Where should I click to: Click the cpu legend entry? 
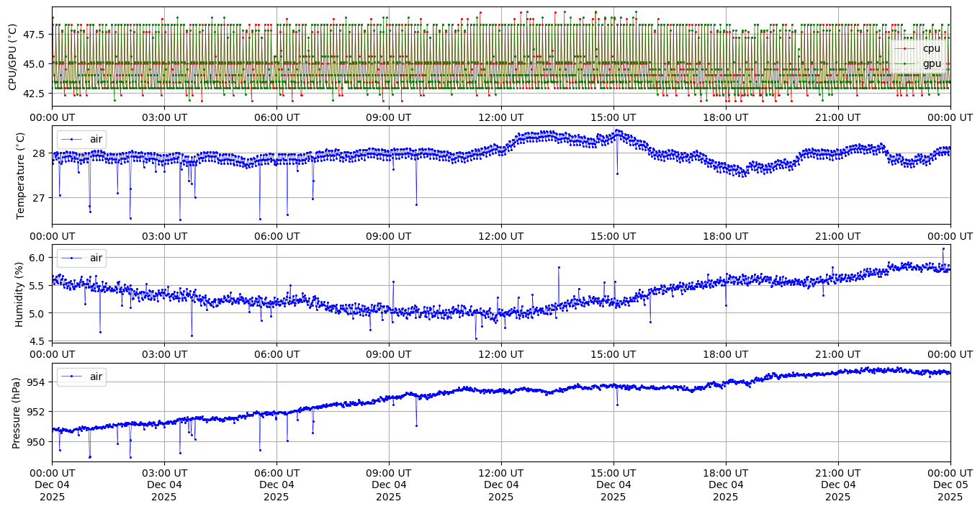931,48
